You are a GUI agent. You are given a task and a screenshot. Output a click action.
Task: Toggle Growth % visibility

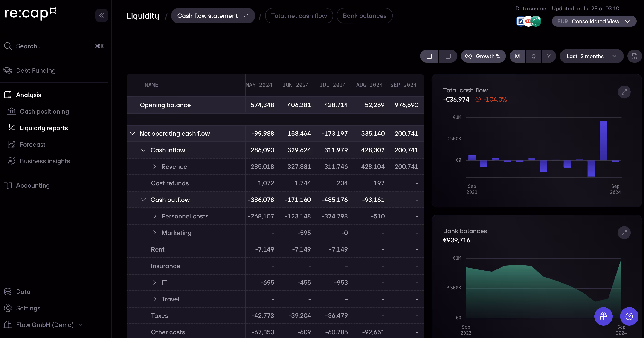point(483,56)
